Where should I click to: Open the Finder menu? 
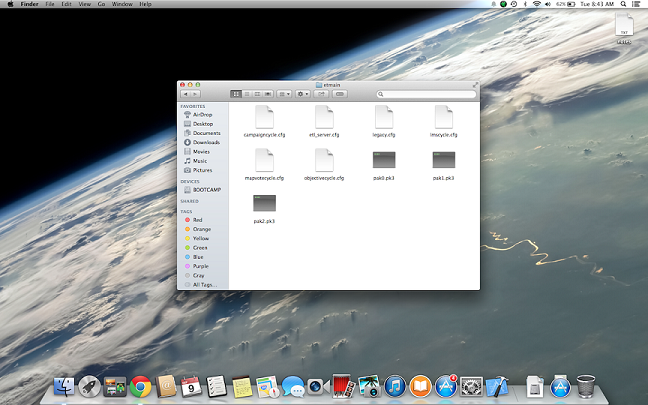coord(29,4)
